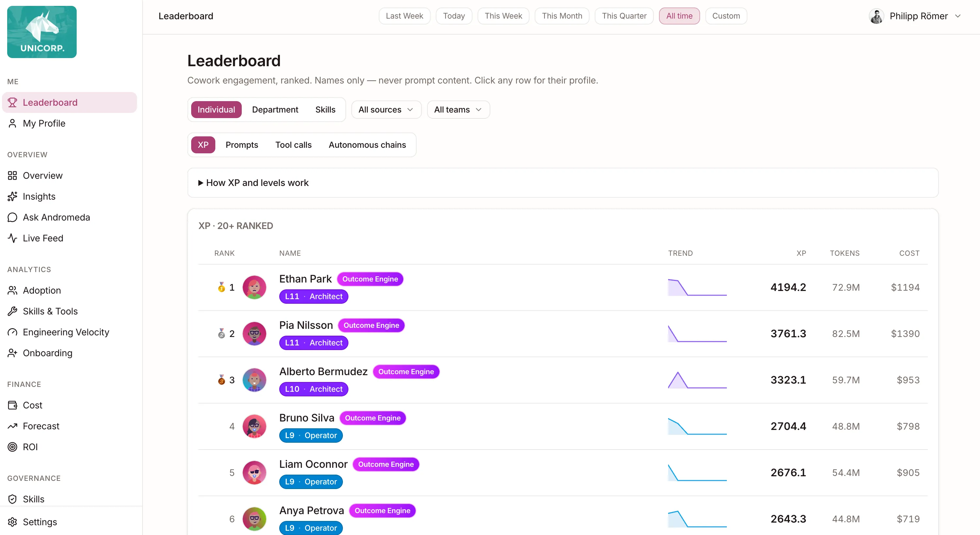Screen dimensions: 980x535
Task: Click the Alberto Bermudez name
Action: 323,371
